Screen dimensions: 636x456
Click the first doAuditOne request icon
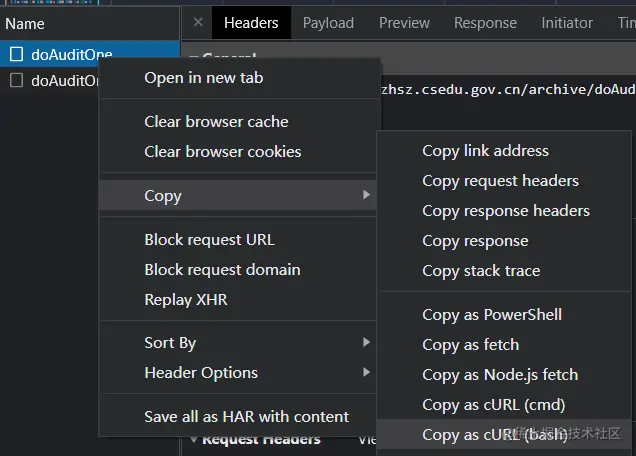coord(16,54)
